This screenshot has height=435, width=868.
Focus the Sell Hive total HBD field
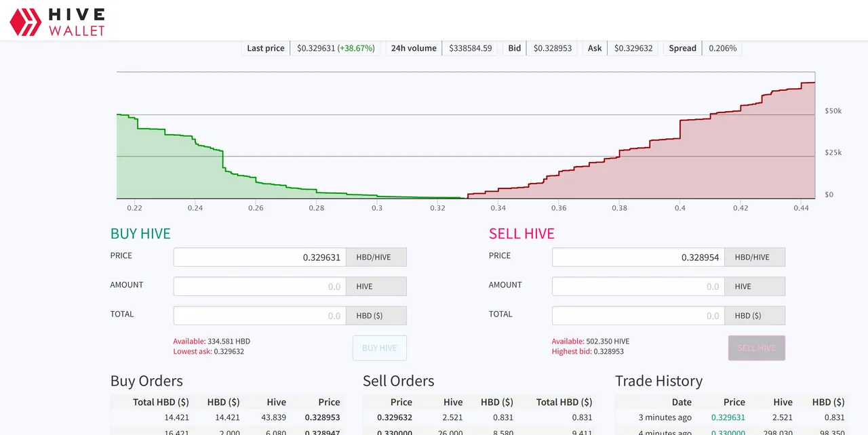pyautogui.click(x=638, y=316)
